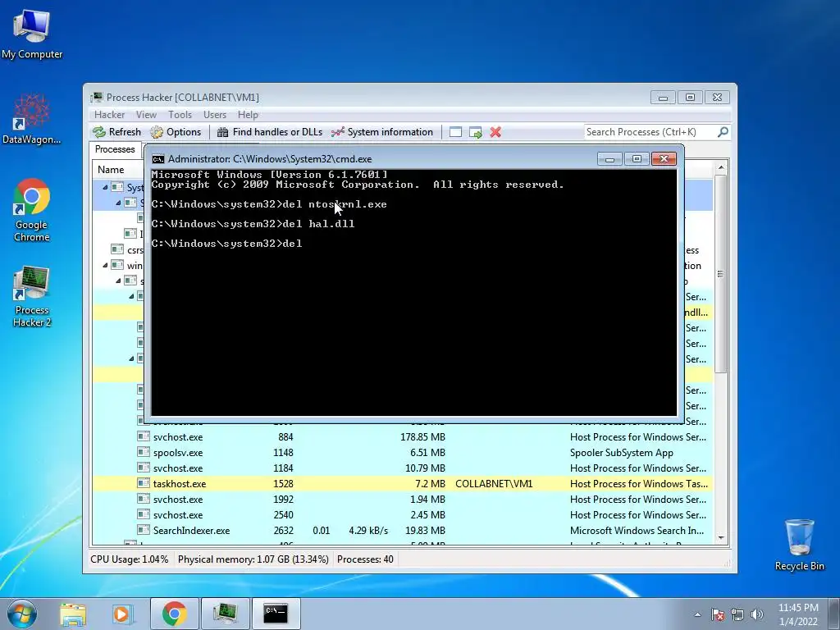840x630 pixels.
Task: Click Microsoft Windows Search In... description
Action: pos(637,531)
